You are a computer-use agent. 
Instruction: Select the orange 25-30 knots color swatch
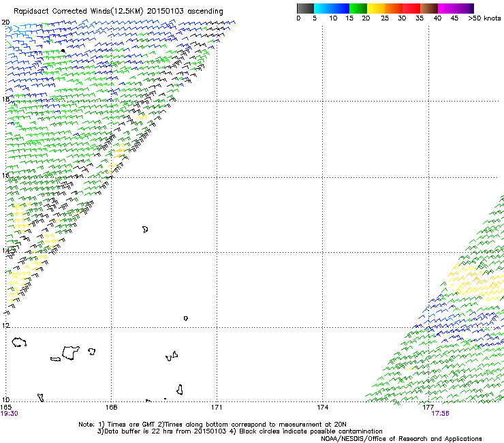pos(394,8)
